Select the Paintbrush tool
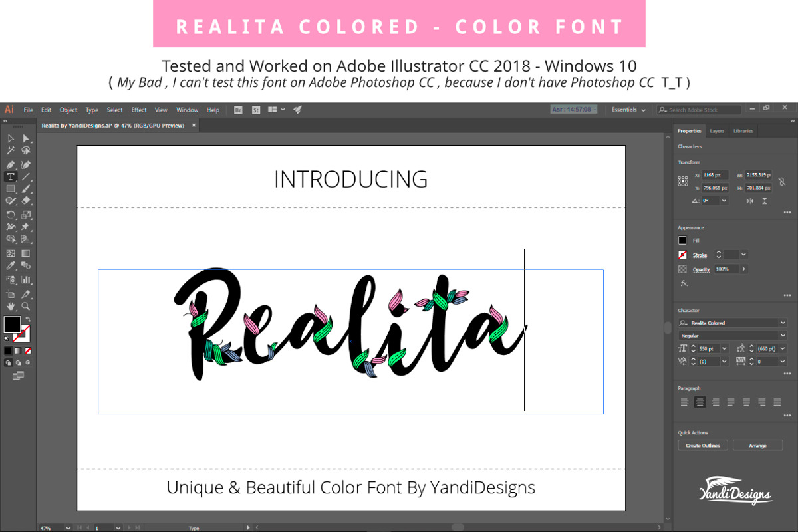This screenshot has height=532, width=798. [x=26, y=188]
